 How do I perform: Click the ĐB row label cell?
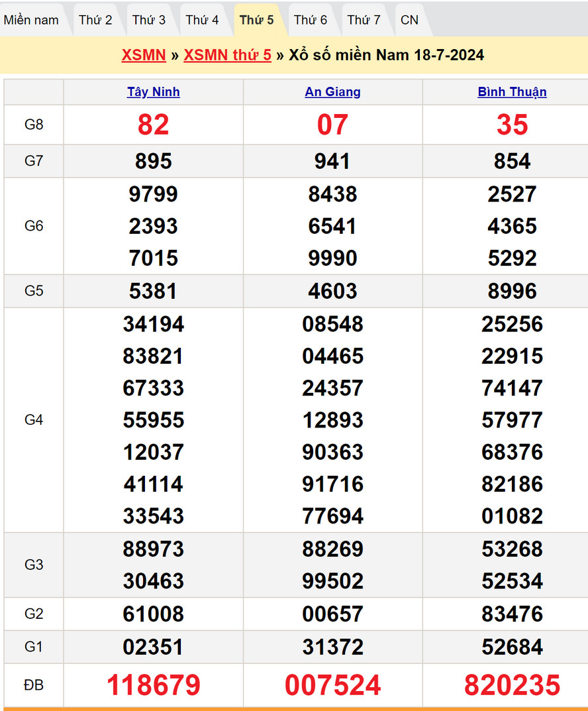[x=34, y=685]
